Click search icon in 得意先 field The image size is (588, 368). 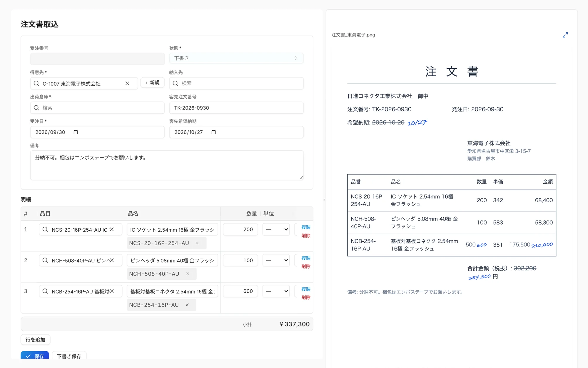coord(36,83)
